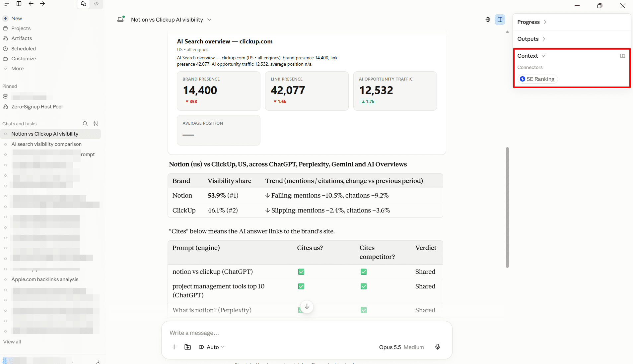Image resolution: width=633 pixels, height=364 pixels.
Task: Expand the Outputs section
Action: (531, 39)
